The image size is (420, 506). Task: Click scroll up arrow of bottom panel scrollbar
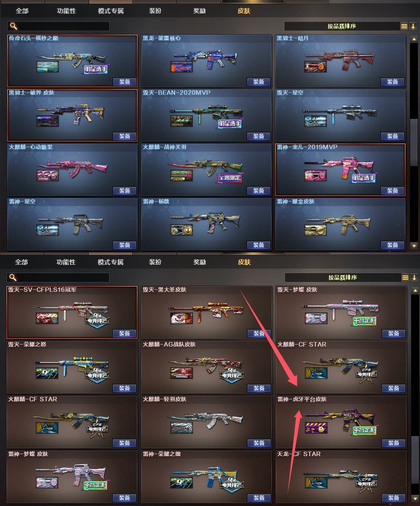415,291
